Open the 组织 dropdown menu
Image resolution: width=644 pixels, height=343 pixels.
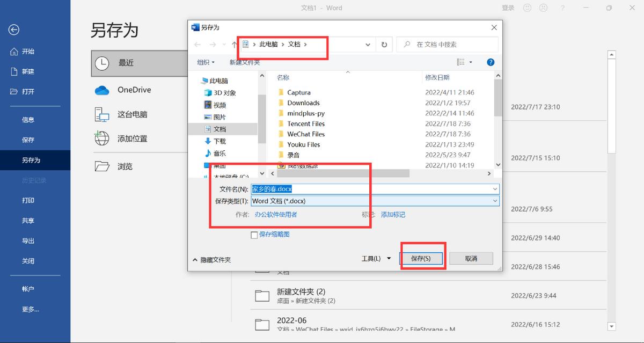click(206, 62)
